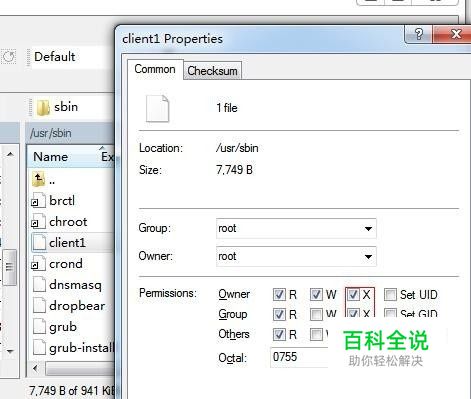The image size is (471, 399).
Task: Select the grub file in list
Action: point(63,327)
